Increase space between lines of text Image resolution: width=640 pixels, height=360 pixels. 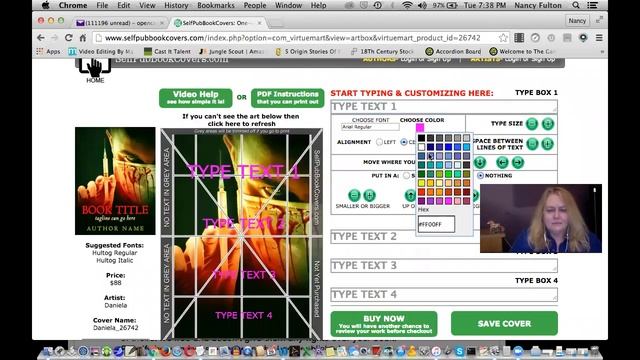click(x=548, y=144)
